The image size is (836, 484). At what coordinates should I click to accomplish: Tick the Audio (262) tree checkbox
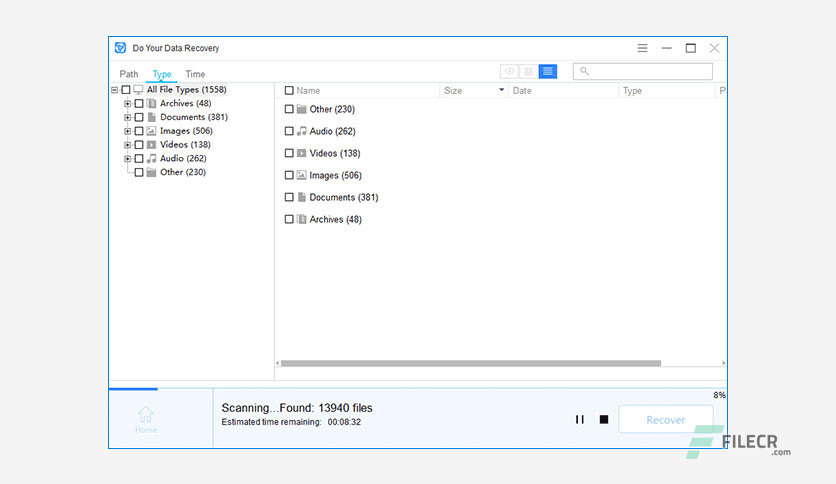click(139, 158)
